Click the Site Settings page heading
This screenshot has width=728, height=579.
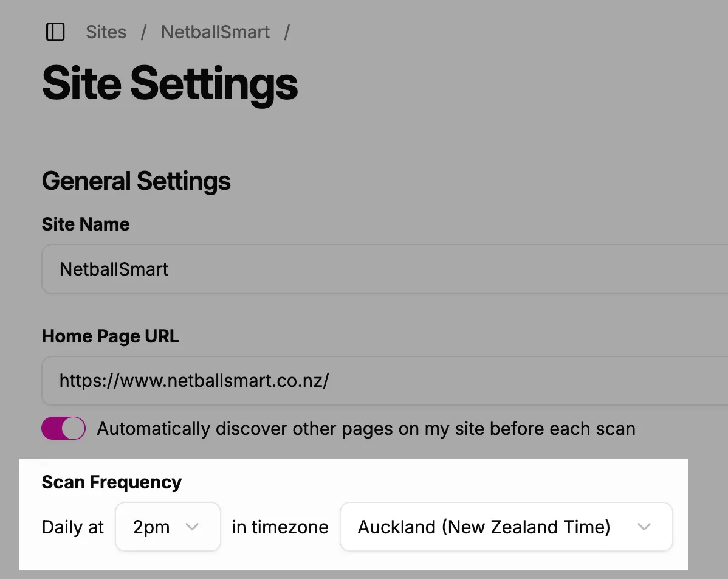click(x=169, y=83)
